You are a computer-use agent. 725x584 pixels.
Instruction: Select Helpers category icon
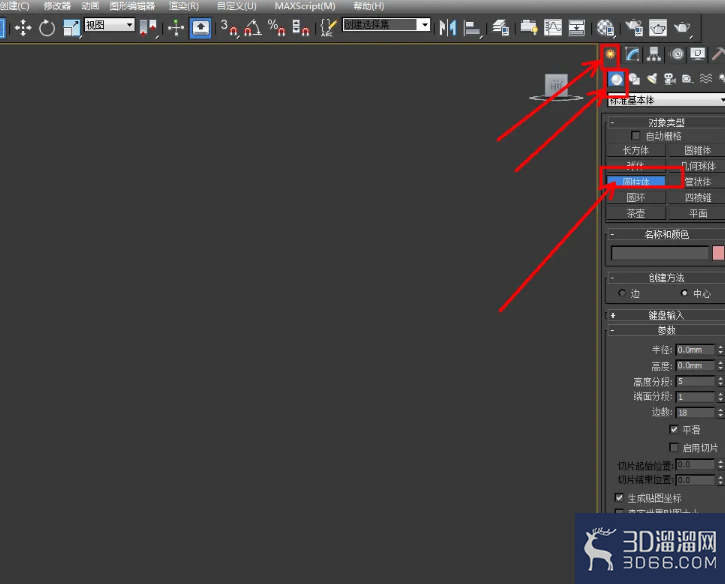tap(688, 79)
